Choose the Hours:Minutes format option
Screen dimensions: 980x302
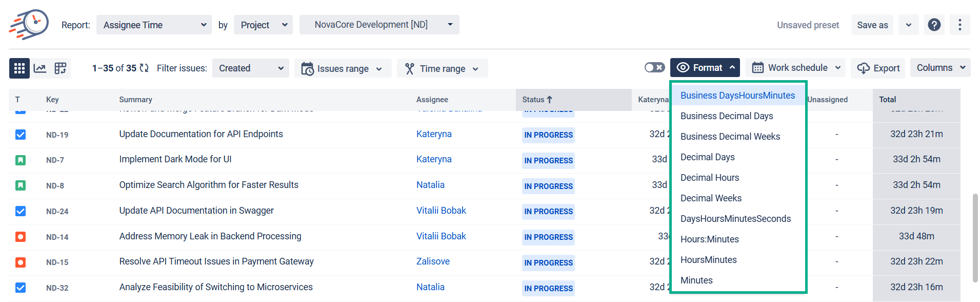click(x=710, y=239)
